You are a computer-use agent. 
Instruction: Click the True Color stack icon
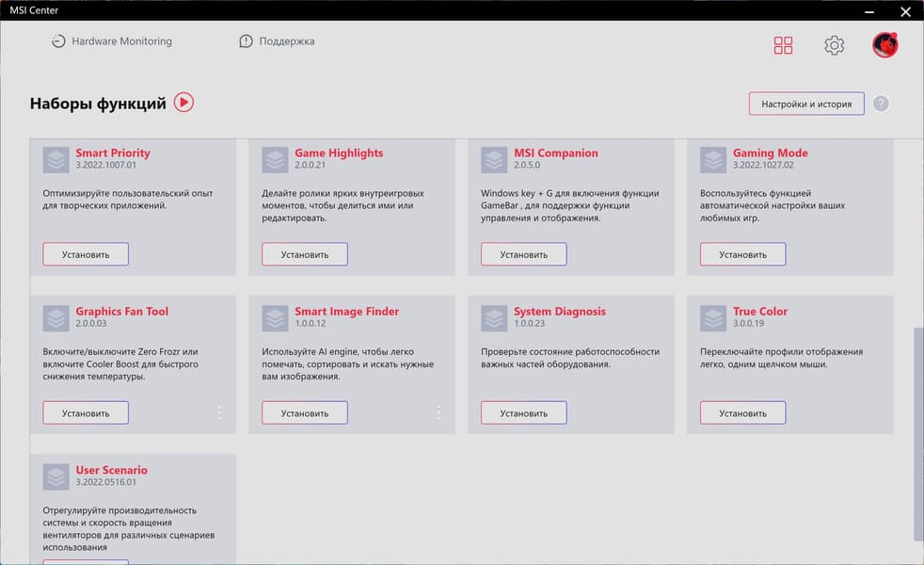tap(714, 317)
